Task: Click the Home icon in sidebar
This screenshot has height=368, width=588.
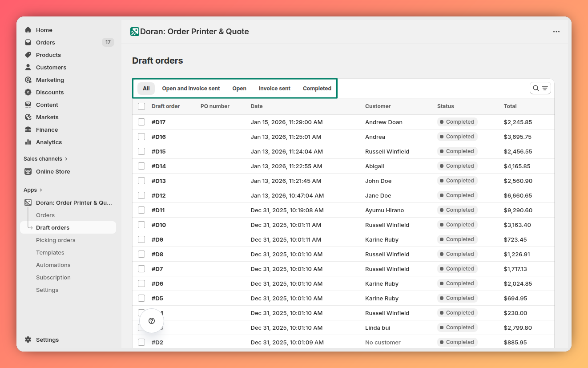Action: click(28, 30)
